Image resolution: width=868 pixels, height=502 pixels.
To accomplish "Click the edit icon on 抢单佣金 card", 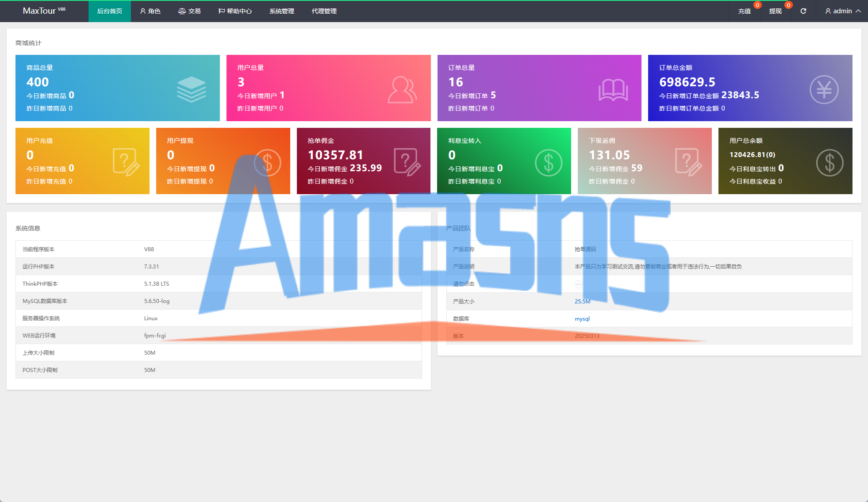I will [407, 162].
